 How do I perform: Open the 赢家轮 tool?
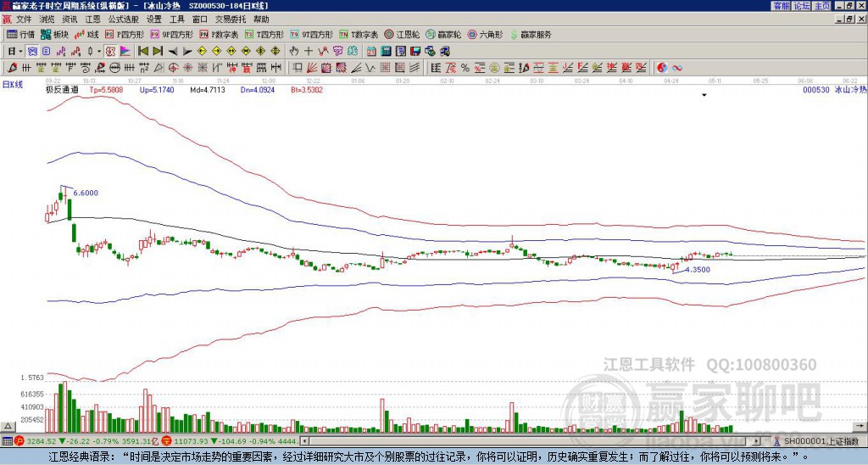click(443, 34)
